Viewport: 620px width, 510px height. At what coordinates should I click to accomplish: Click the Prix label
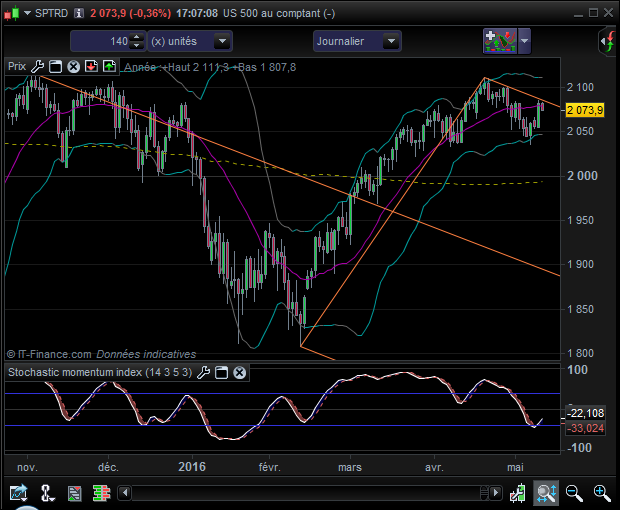coord(17,66)
